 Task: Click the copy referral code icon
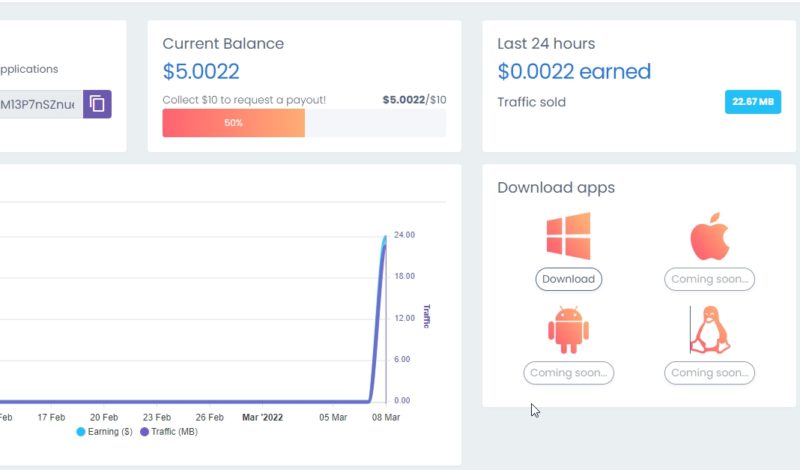[97, 104]
